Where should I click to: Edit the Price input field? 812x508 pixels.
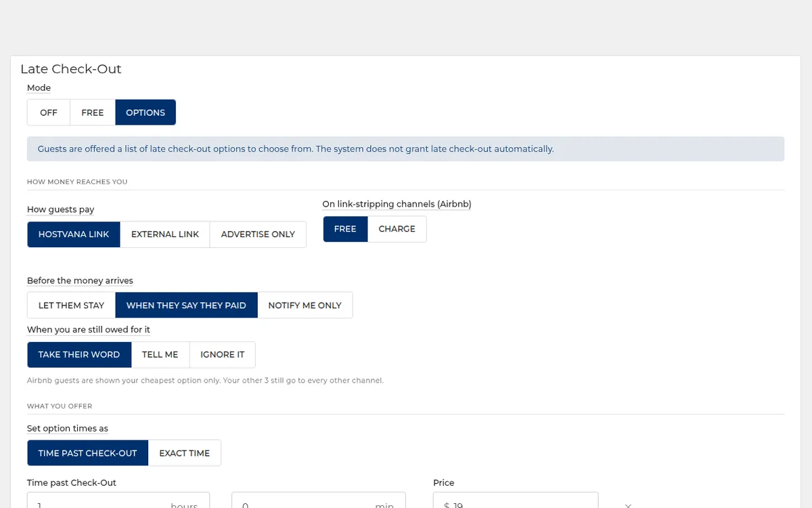pos(516,501)
